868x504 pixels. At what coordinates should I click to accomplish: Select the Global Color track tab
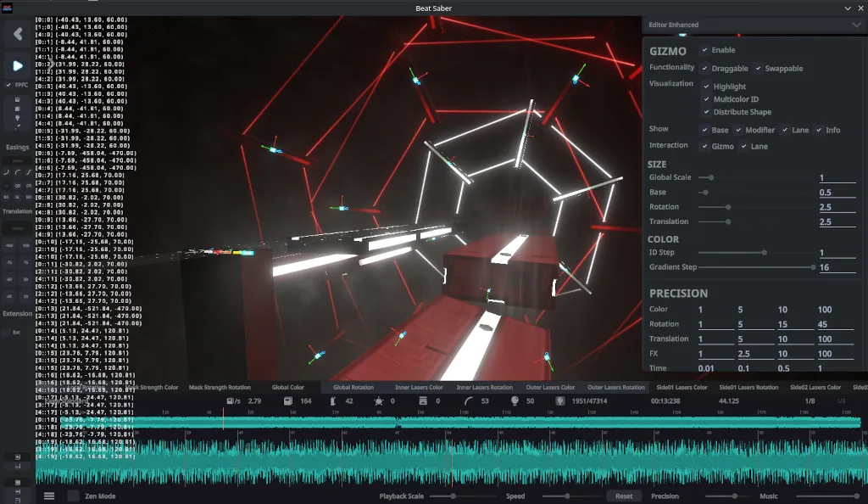[288, 387]
